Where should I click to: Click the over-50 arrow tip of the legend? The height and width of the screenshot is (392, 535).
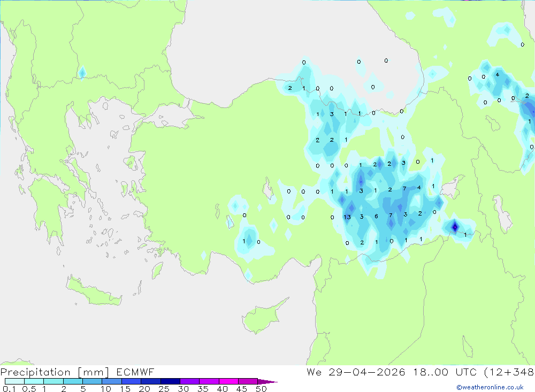(x=268, y=381)
